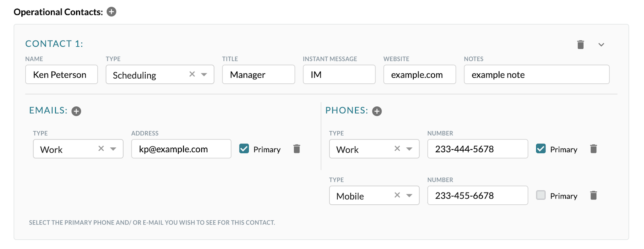
Task: Add a new operational contact
Action: pos(111,12)
